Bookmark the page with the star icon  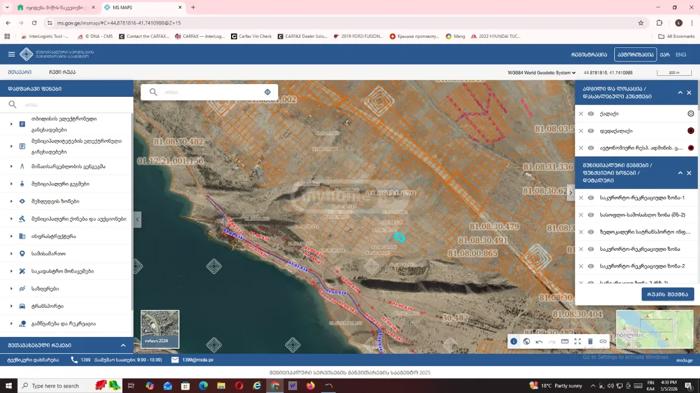641,23
